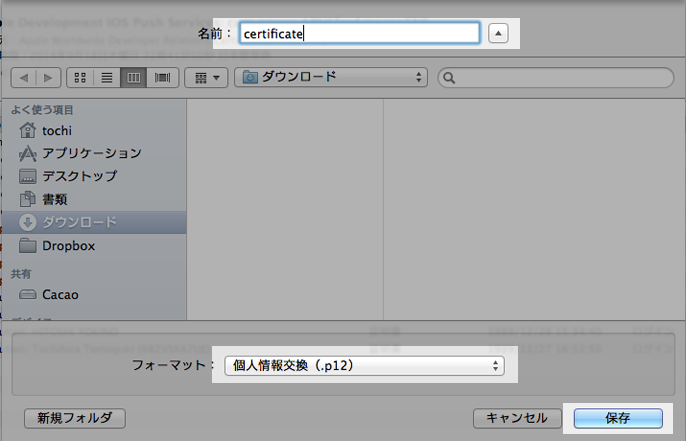686x441 pixels.
Task: Click the 名前 filename field
Action: [360, 33]
